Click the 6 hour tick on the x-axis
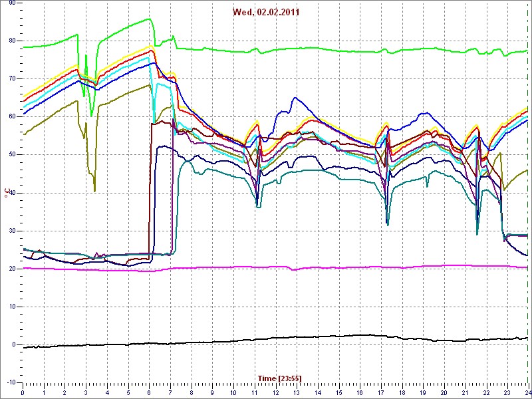 click(x=149, y=392)
